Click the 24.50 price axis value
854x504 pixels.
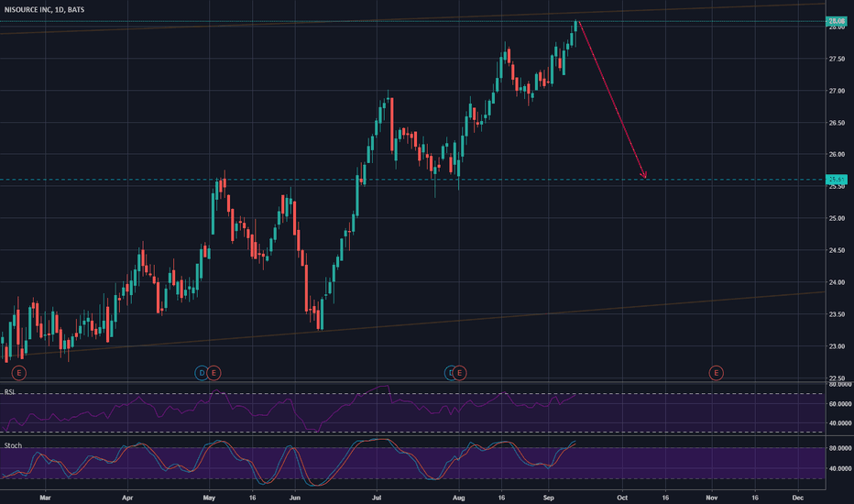(x=838, y=251)
